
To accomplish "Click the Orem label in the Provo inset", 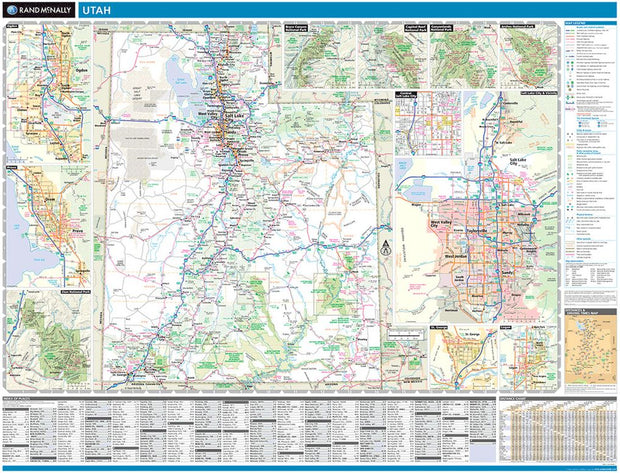I will pos(50,200).
